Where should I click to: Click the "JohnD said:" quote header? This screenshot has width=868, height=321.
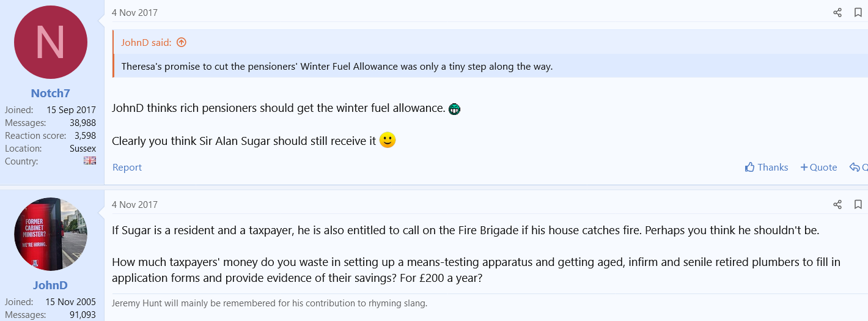pyautogui.click(x=147, y=43)
